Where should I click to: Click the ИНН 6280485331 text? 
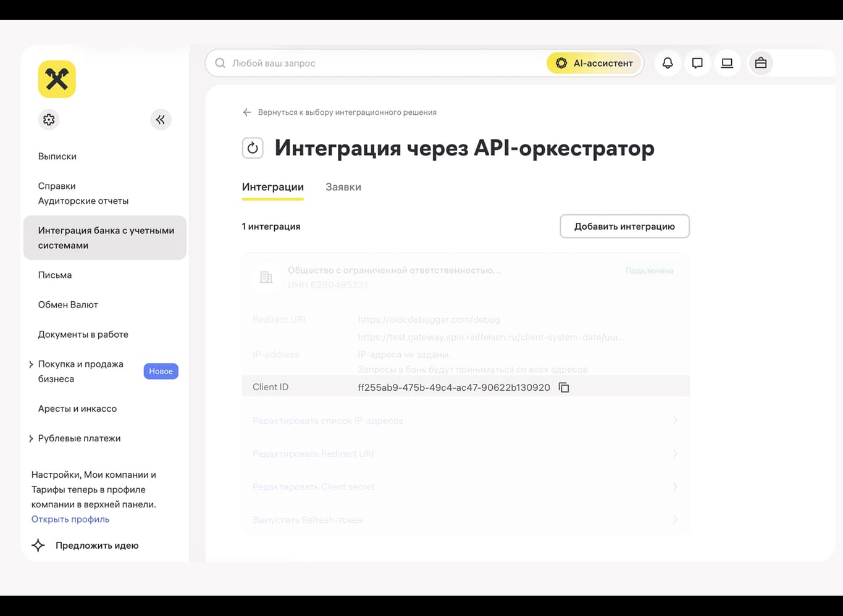328,285
